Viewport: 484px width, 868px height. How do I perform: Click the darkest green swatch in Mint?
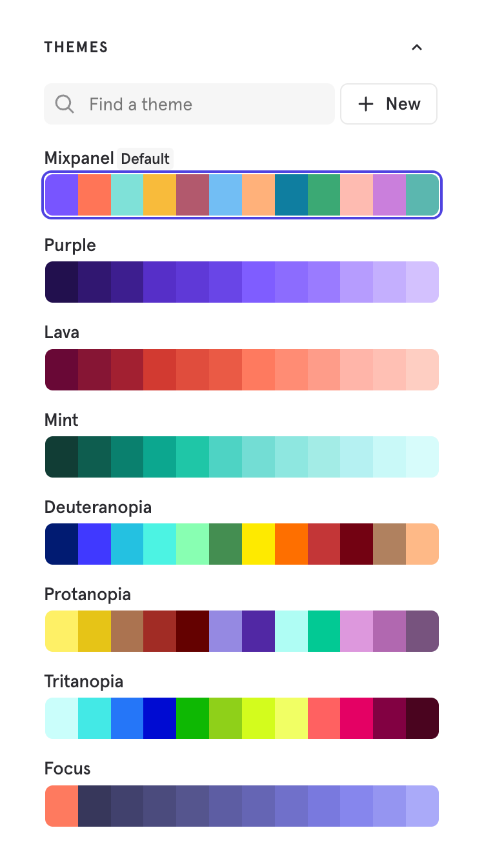tap(61, 457)
